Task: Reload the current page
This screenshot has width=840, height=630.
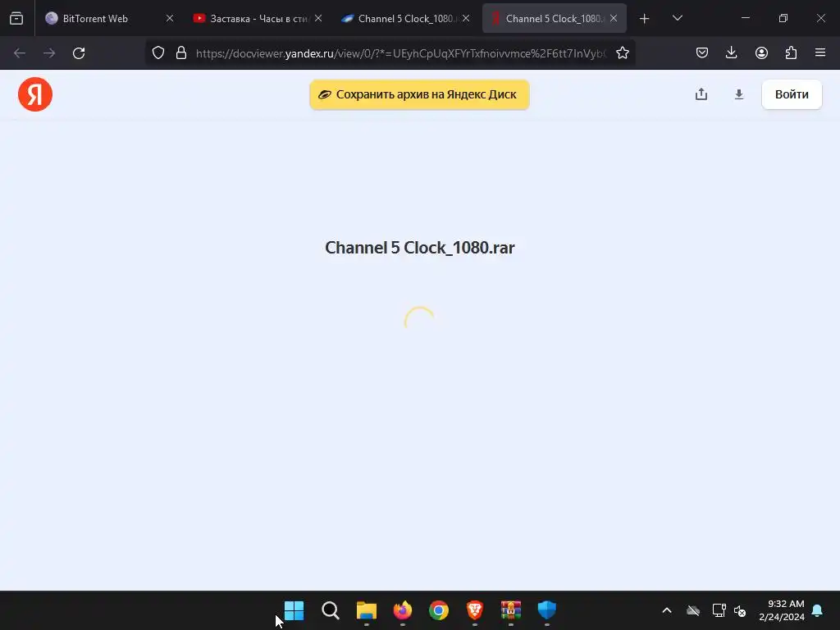Action: [x=79, y=52]
